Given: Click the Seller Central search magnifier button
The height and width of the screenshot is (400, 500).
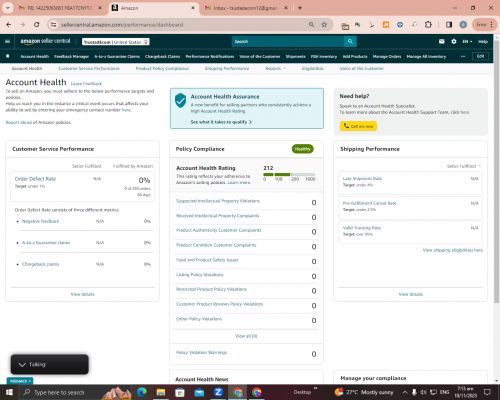Looking at the screenshot, I should (x=350, y=41).
